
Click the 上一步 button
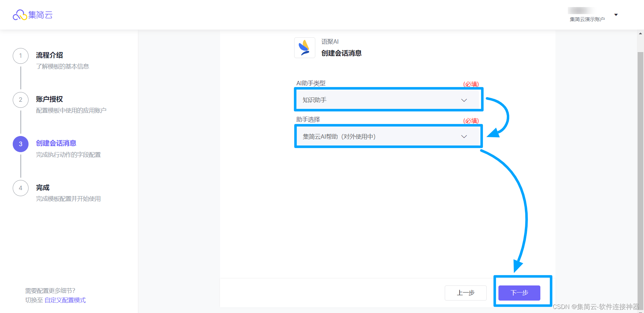click(x=466, y=293)
